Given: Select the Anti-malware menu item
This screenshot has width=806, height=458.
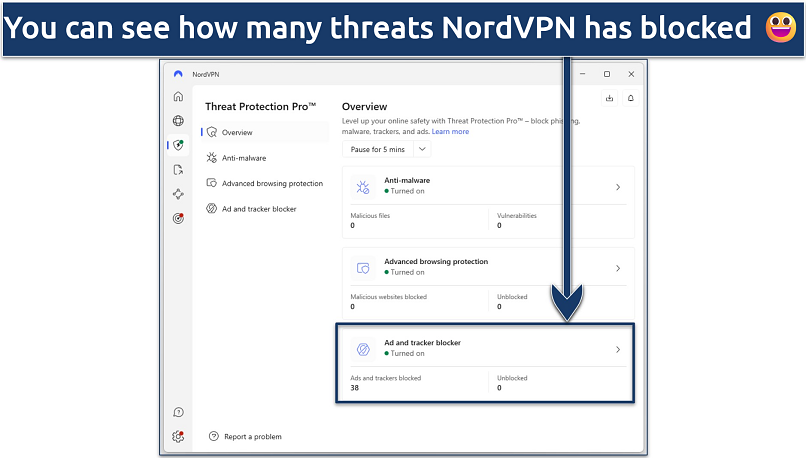Looking at the screenshot, I should 265,158.
